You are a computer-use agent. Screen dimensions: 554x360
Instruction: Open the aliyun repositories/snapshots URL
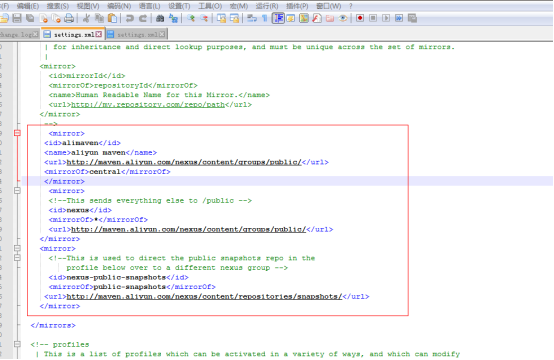(x=204, y=296)
